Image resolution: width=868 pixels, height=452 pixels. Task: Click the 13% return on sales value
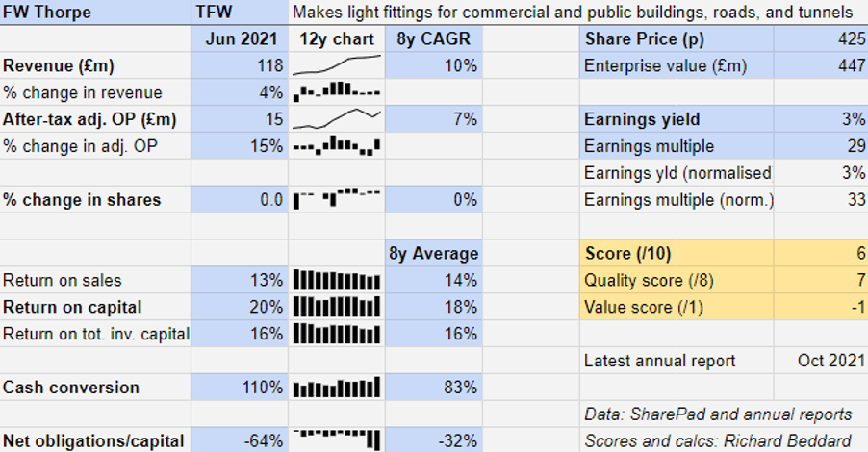(x=240, y=280)
